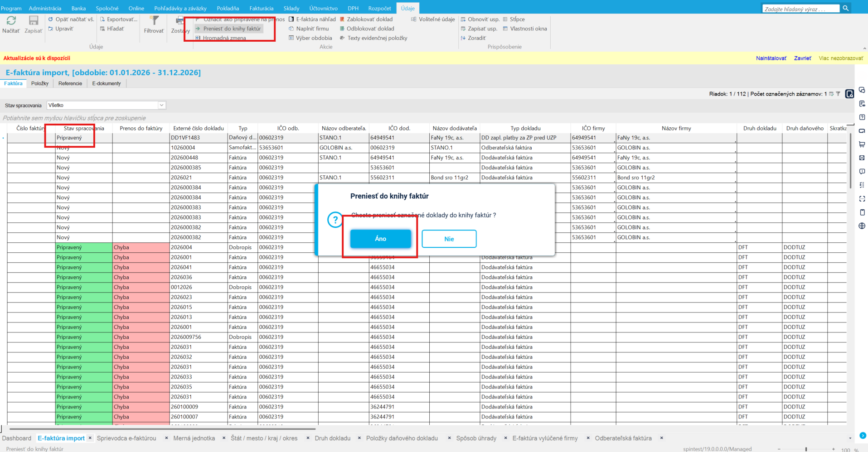Click Naplniť firmu action

[x=309, y=29]
